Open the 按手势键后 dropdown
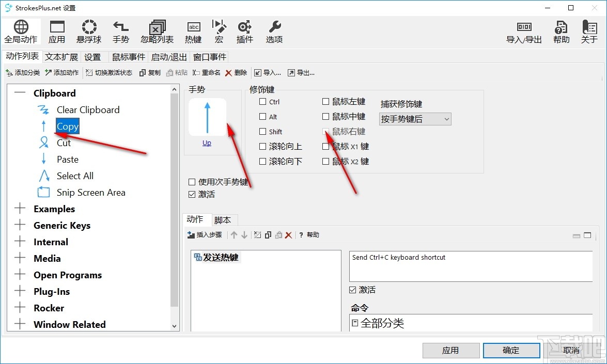 [x=414, y=119]
